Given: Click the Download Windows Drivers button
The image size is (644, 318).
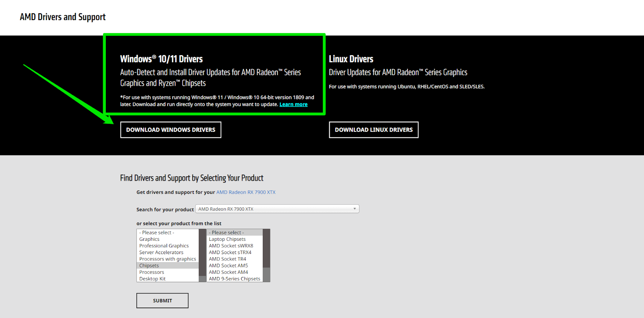Looking at the screenshot, I should (171, 130).
